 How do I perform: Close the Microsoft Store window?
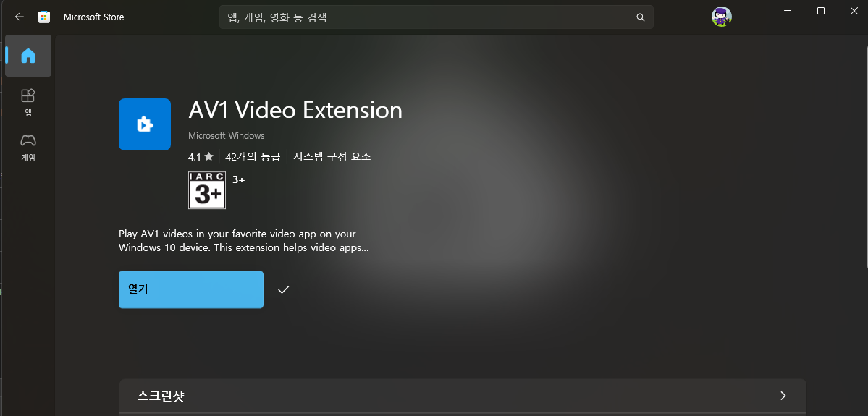click(854, 11)
